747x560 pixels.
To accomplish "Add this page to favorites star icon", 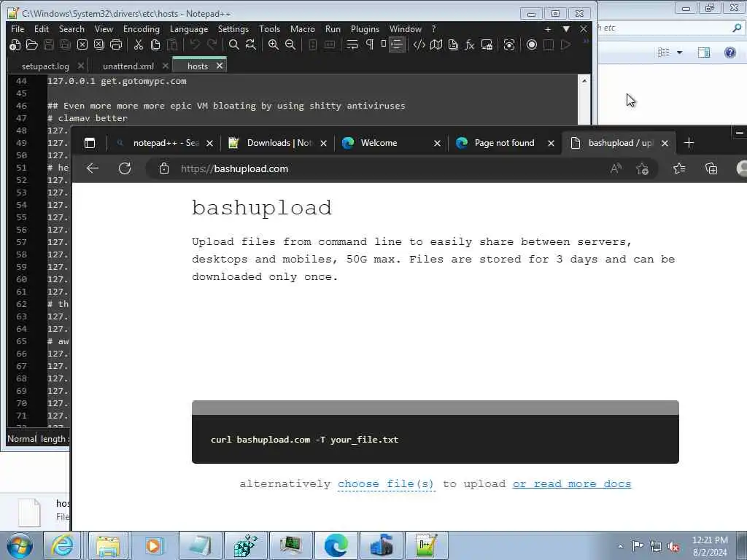I will click(642, 168).
